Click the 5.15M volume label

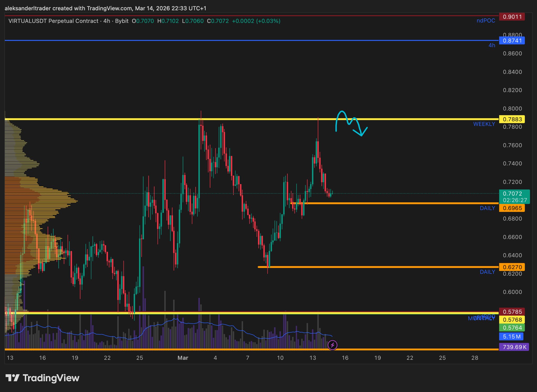[x=511, y=336]
